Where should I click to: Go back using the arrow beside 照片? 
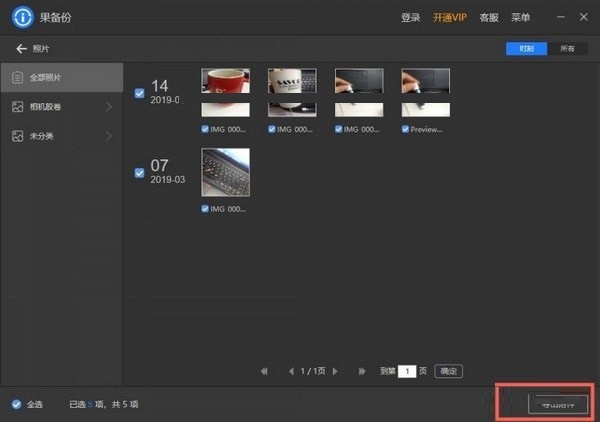[20, 48]
